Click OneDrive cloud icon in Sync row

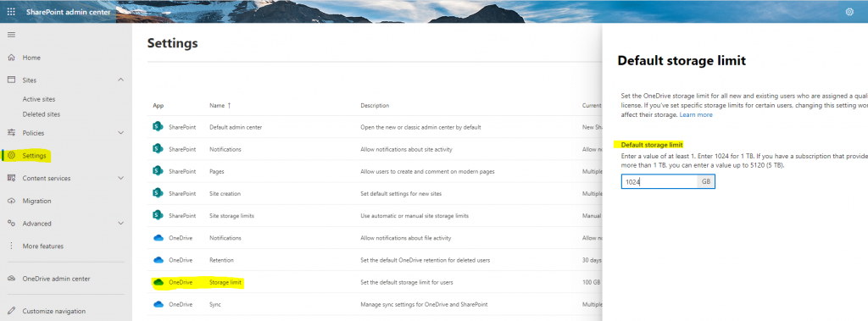pyautogui.click(x=159, y=304)
